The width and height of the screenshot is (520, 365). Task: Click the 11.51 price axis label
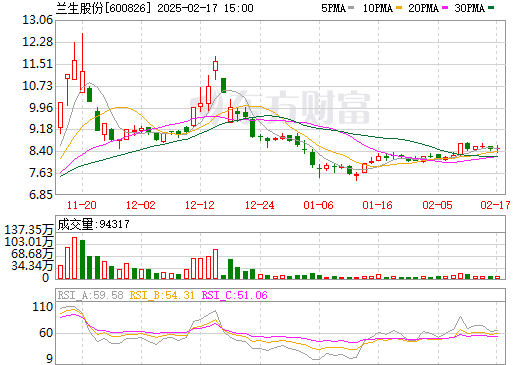pos(37,64)
